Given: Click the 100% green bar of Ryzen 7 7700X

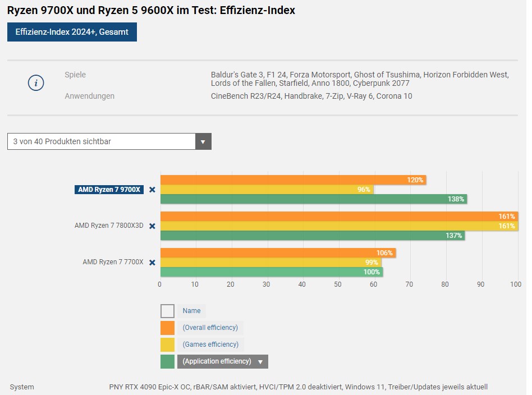Looking at the screenshot, I should point(272,272).
